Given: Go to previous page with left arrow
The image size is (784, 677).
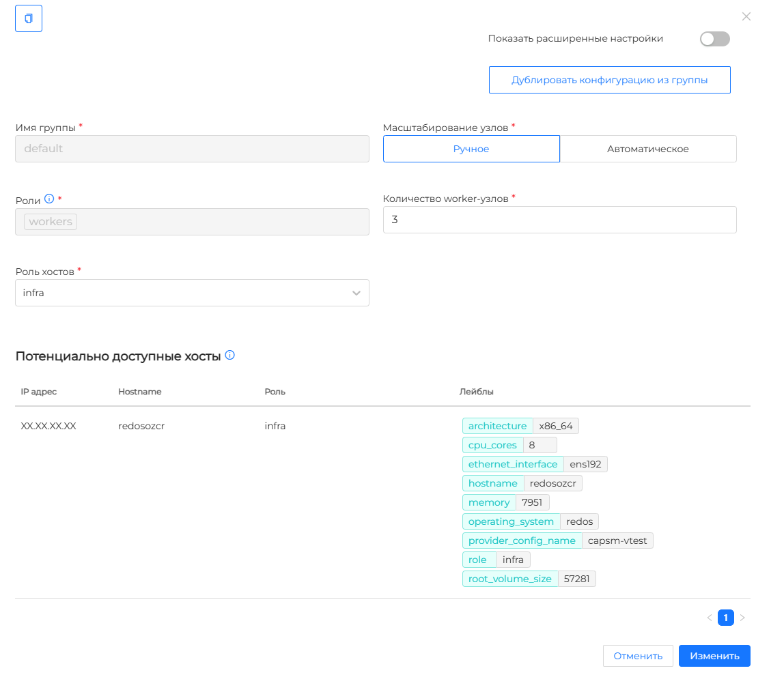Looking at the screenshot, I should click(709, 618).
